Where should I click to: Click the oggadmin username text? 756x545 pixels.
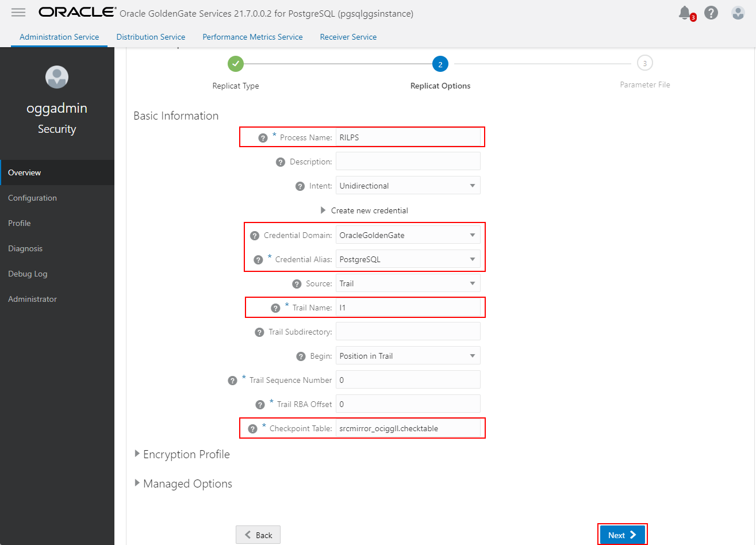pyautogui.click(x=57, y=108)
